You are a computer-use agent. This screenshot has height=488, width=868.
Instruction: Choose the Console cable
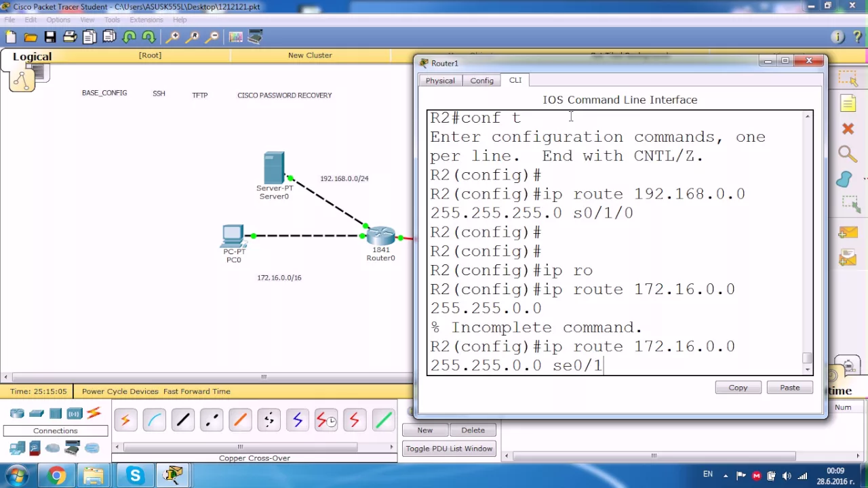click(x=155, y=421)
